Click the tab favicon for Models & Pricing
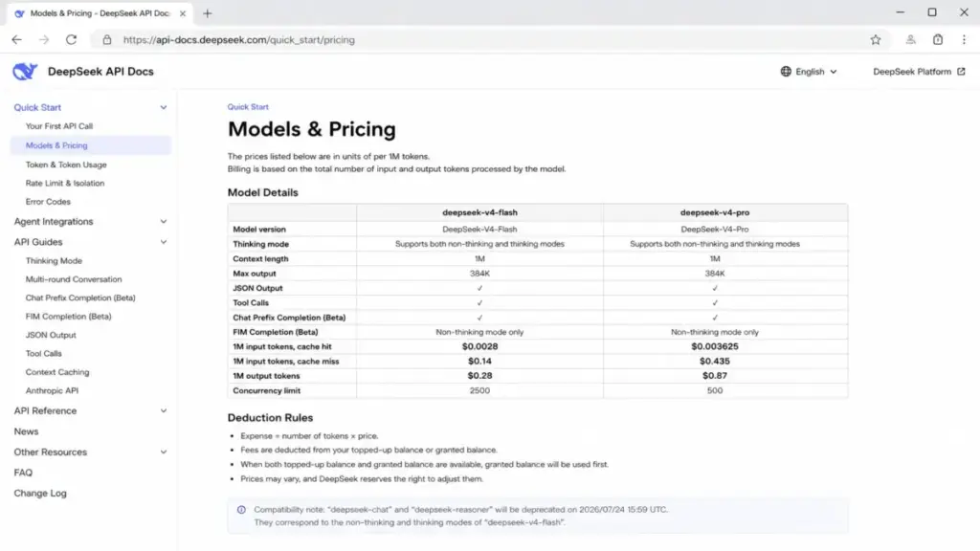Viewport: 980px width, 551px height. [19, 13]
